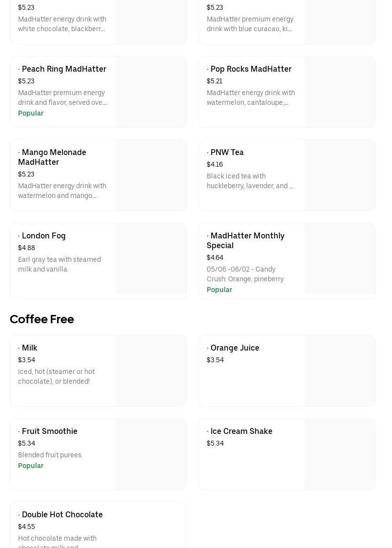Open the Double Hot Chocolate item
The width and height of the screenshot is (392, 548).
click(x=62, y=515)
